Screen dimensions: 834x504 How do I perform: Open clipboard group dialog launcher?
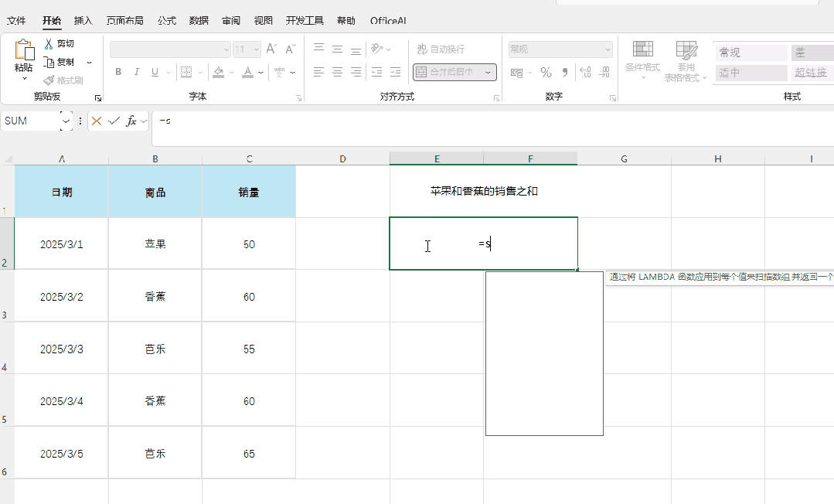(98, 98)
